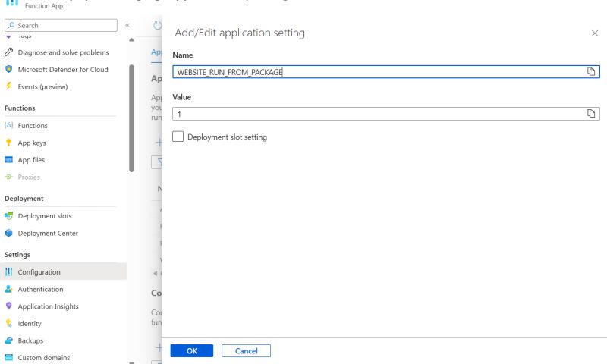Click the 'Add/Edit application setting' heading
The width and height of the screenshot is (607, 364).
point(240,33)
